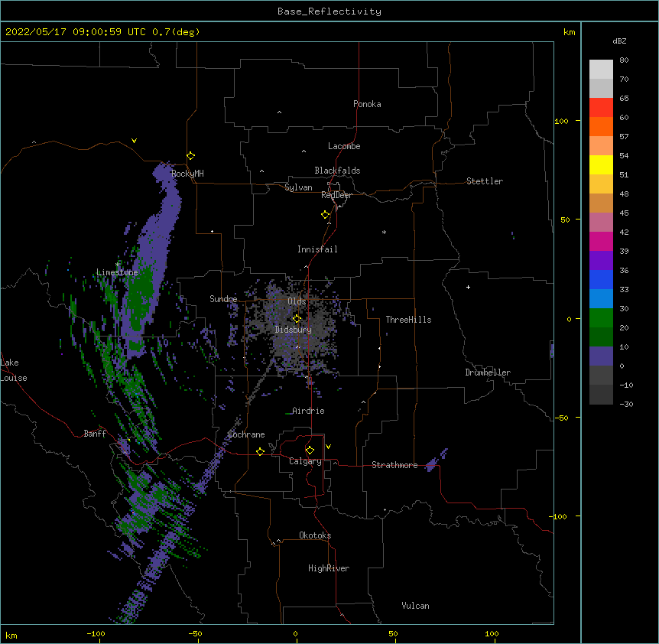Click the Olds label
This screenshot has height=644, width=659.
coord(297,301)
